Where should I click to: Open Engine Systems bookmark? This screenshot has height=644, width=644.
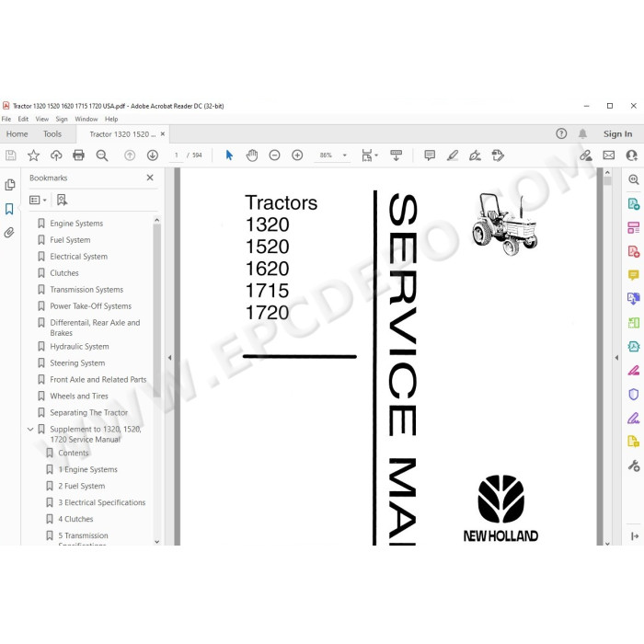(76, 224)
